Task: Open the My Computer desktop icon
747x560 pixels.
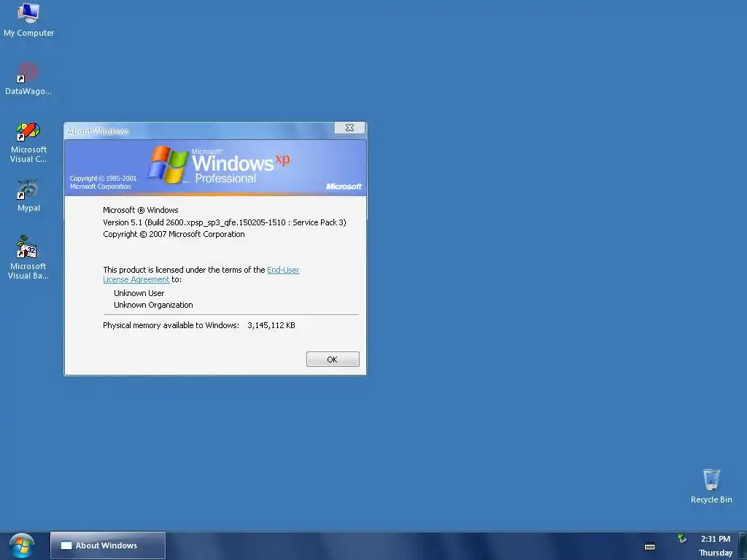Action: click(28, 20)
